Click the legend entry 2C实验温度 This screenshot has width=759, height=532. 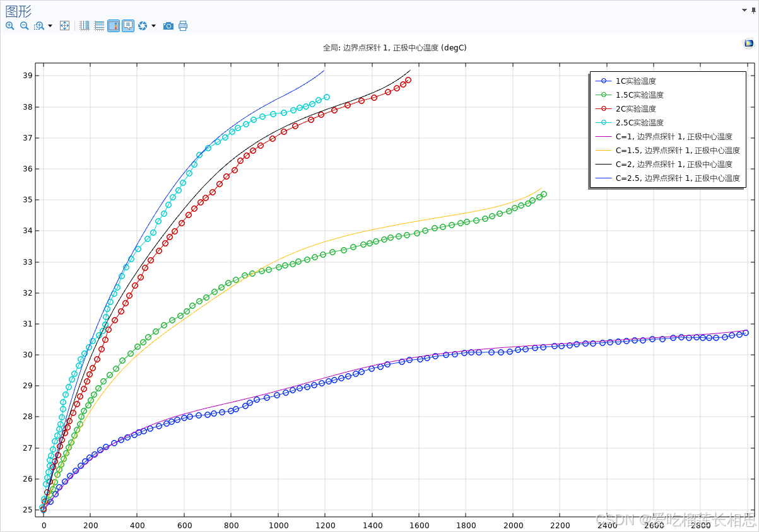[635, 108]
